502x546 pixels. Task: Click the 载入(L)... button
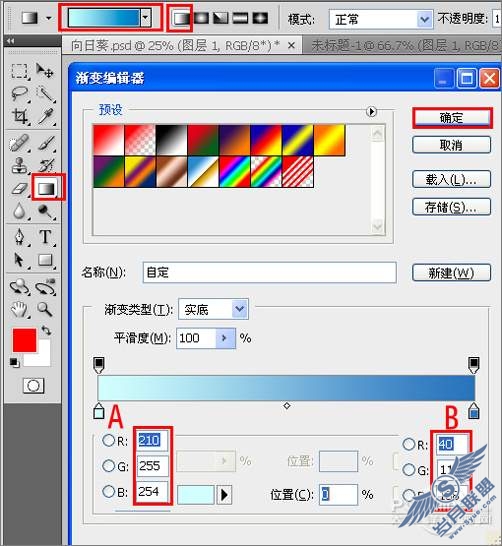pos(452,179)
